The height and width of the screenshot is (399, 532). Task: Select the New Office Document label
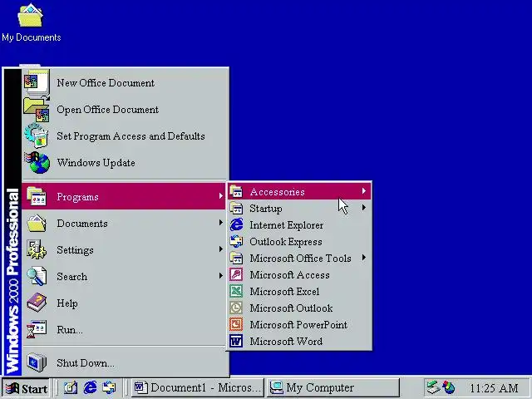coord(106,83)
